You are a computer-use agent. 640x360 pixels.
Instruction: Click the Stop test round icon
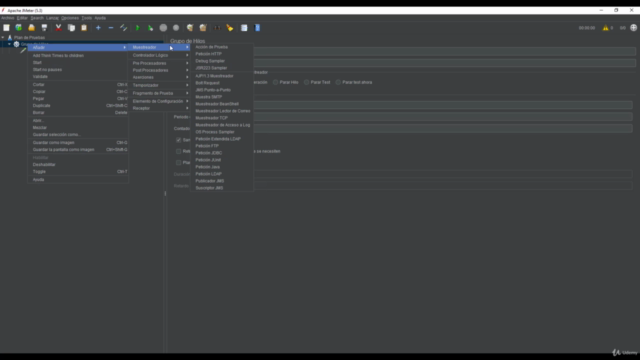(163, 28)
